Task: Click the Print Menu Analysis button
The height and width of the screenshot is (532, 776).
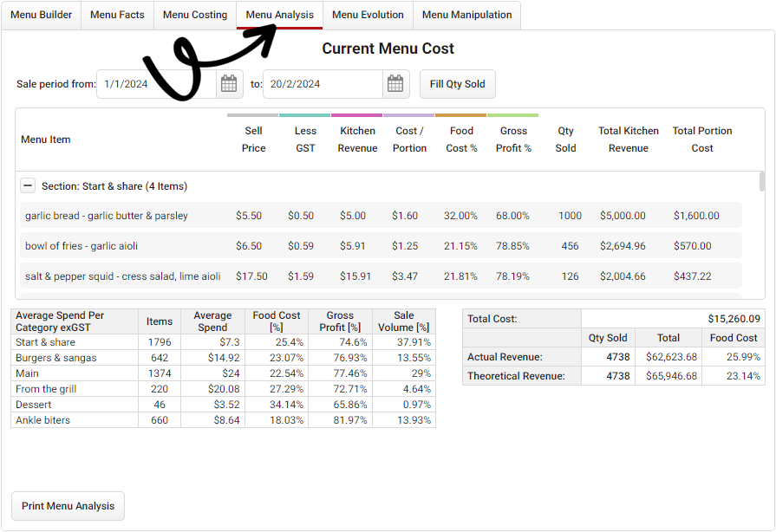Action: pyautogui.click(x=68, y=506)
